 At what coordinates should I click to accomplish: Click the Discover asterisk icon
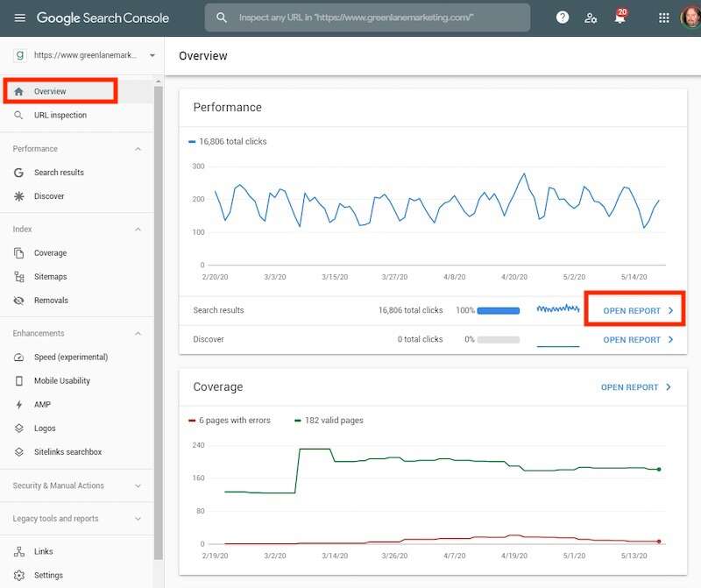point(18,196)
